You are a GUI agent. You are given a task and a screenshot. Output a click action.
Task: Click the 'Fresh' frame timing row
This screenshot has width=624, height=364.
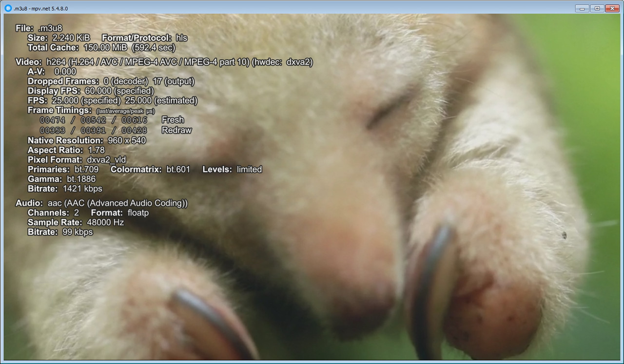(x=112, y=120)
